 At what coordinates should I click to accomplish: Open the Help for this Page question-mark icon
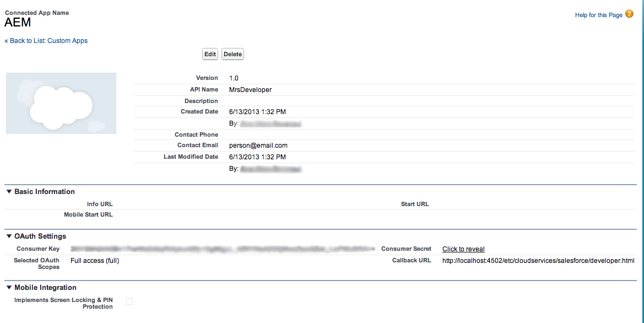[x=629, y=14]
